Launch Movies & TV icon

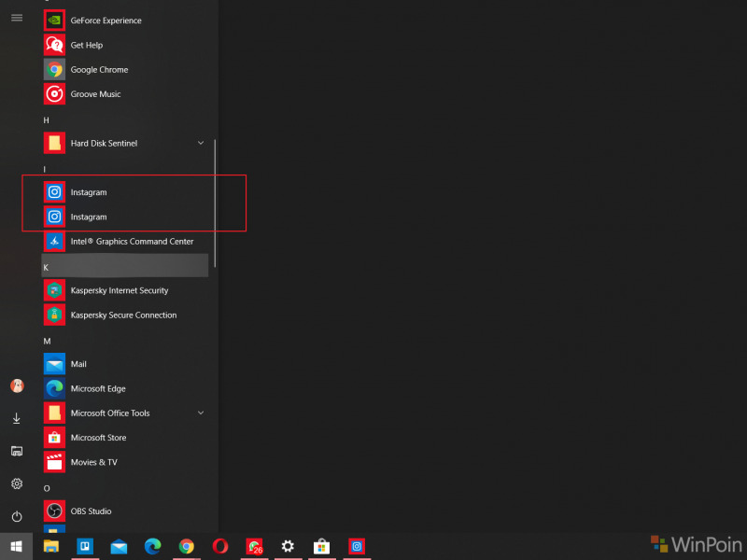[x=54, y=462]
